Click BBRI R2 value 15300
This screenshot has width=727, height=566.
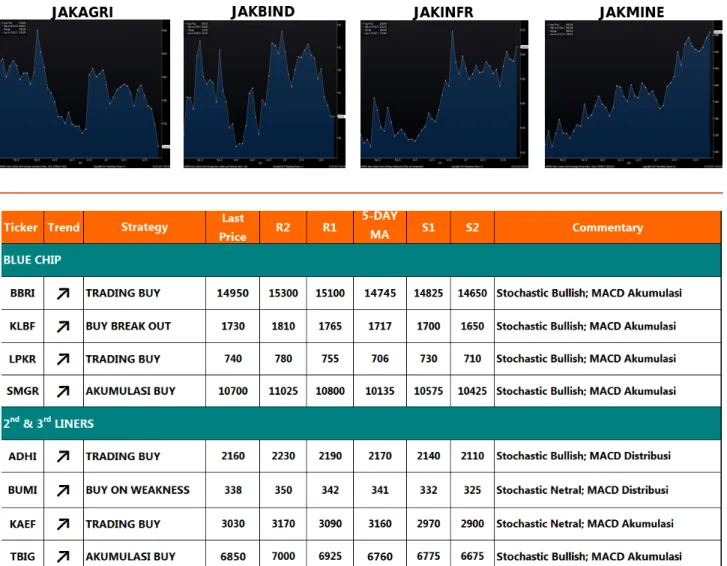[x=283, y=293]
